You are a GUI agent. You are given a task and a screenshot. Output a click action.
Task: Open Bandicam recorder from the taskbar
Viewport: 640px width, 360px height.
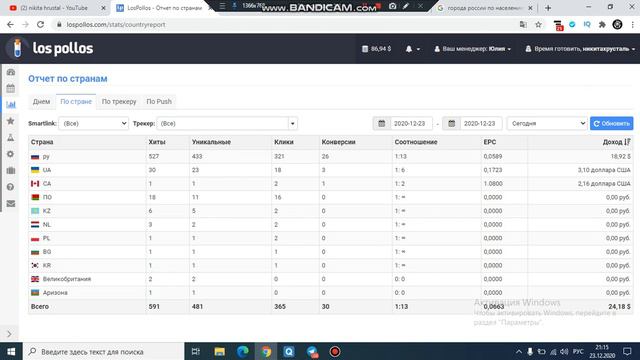pos(335,351)
